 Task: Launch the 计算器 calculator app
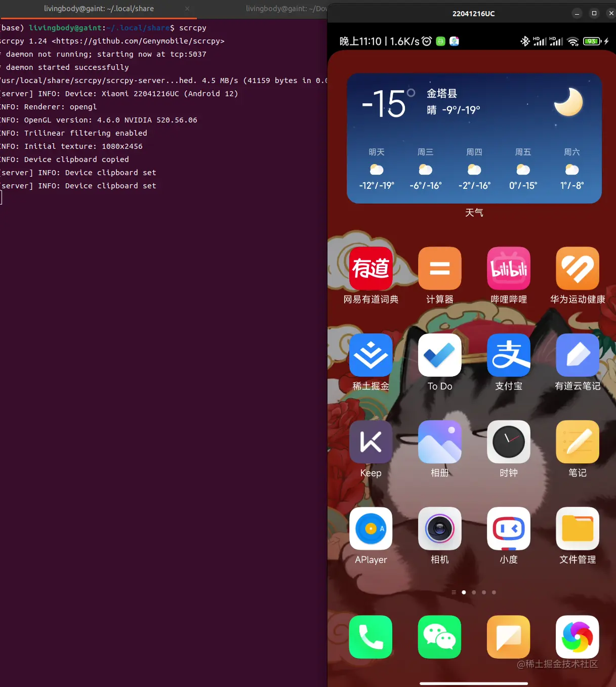(x=439, y=268)
